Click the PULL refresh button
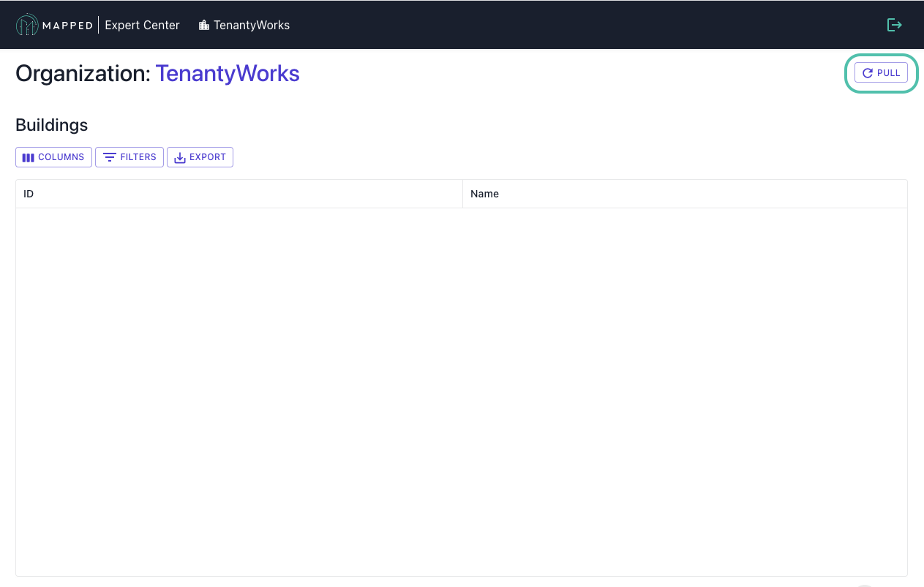Image resolution: width=924 pixels, height=587 pixels. (x=881, y=73)
